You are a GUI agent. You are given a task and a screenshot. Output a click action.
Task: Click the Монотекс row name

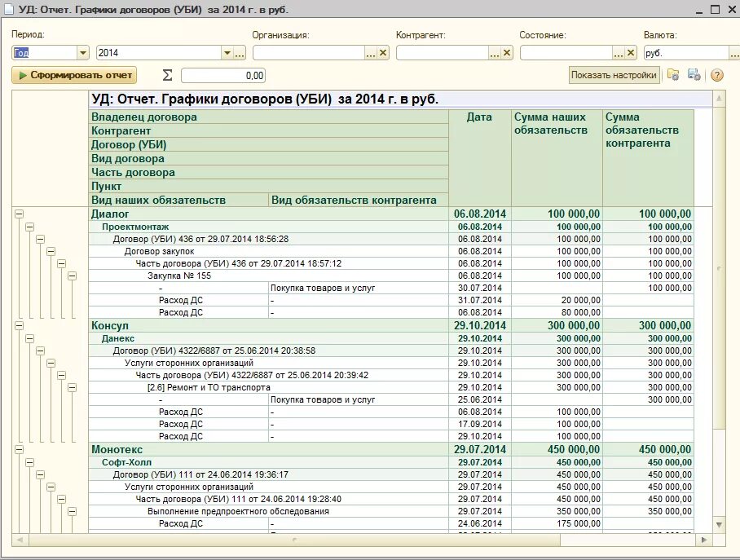tap(117, 449)
